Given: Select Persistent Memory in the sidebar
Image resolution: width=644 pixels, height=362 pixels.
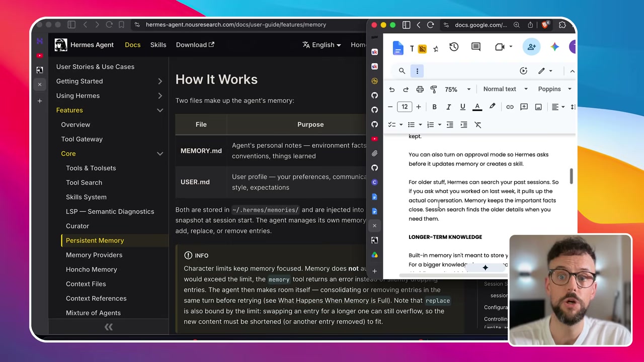Looking at the screenshot, I should 95,240.
